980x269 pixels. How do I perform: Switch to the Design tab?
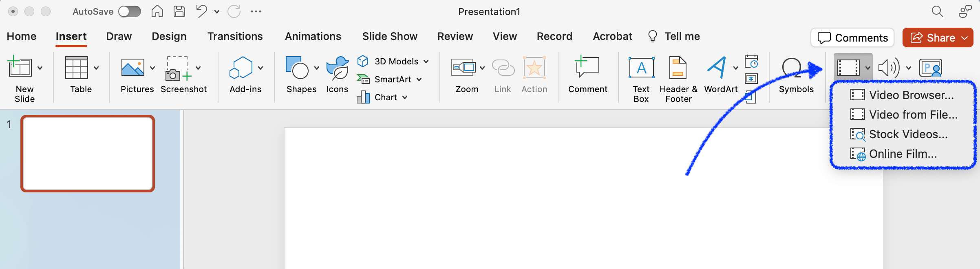pos(169,36)
